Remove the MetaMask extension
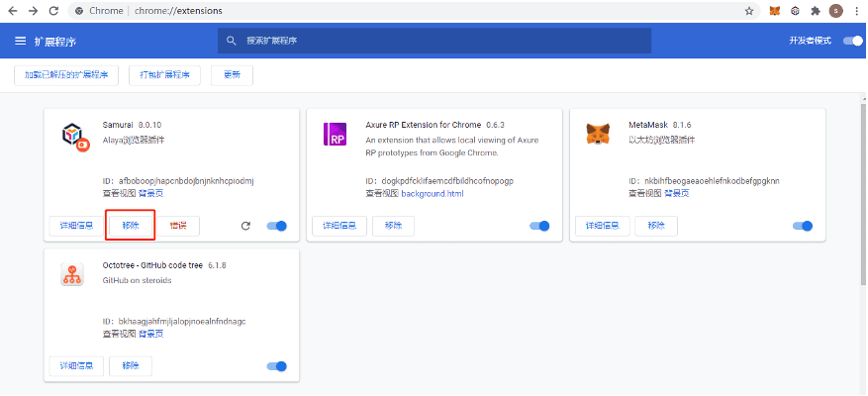Viewport: 868px width, 396px height. 656,226
